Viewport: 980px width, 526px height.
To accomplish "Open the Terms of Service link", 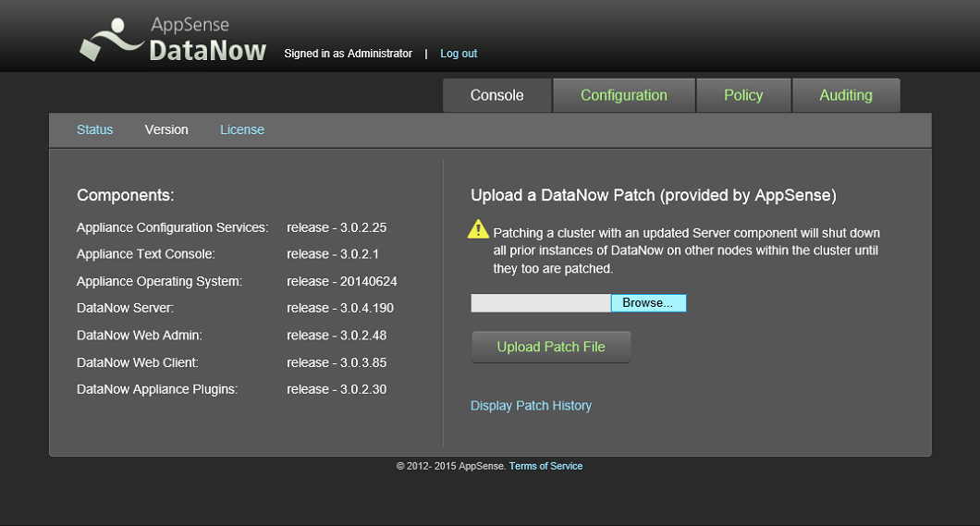I will (545, 466).
